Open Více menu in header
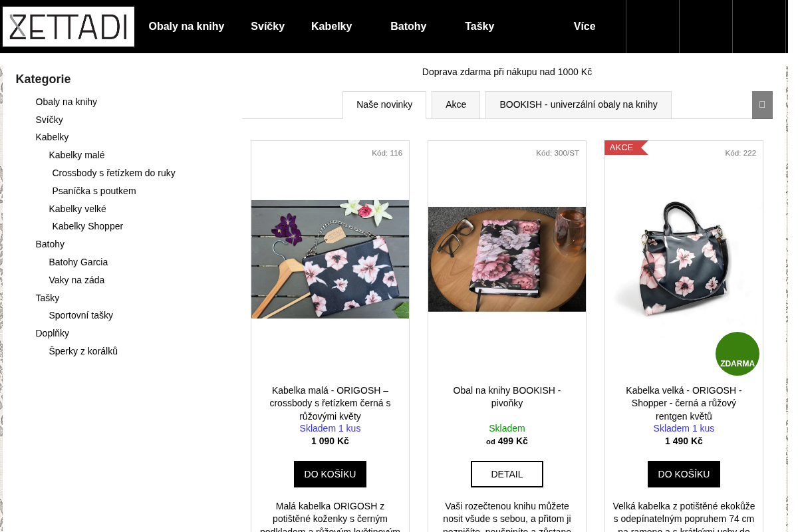 pyautogui.click(x=585, y=27)
